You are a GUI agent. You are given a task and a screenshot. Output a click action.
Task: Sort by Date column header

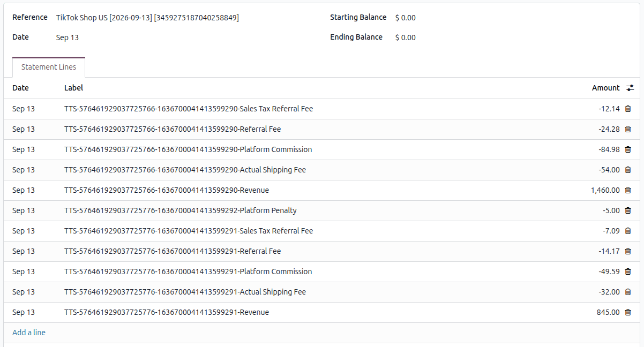tap(21, 88)
